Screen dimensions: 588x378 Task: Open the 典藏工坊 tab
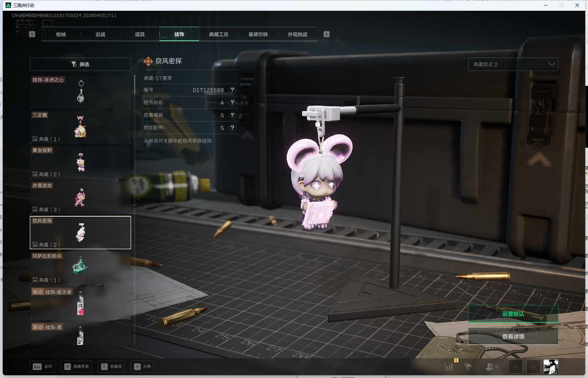[218, 34]
